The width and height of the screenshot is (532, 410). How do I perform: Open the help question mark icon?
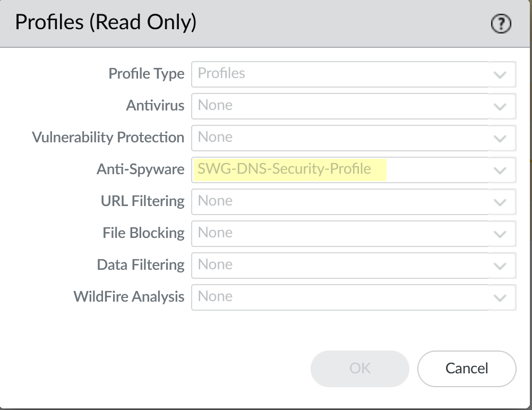point(501,24)
